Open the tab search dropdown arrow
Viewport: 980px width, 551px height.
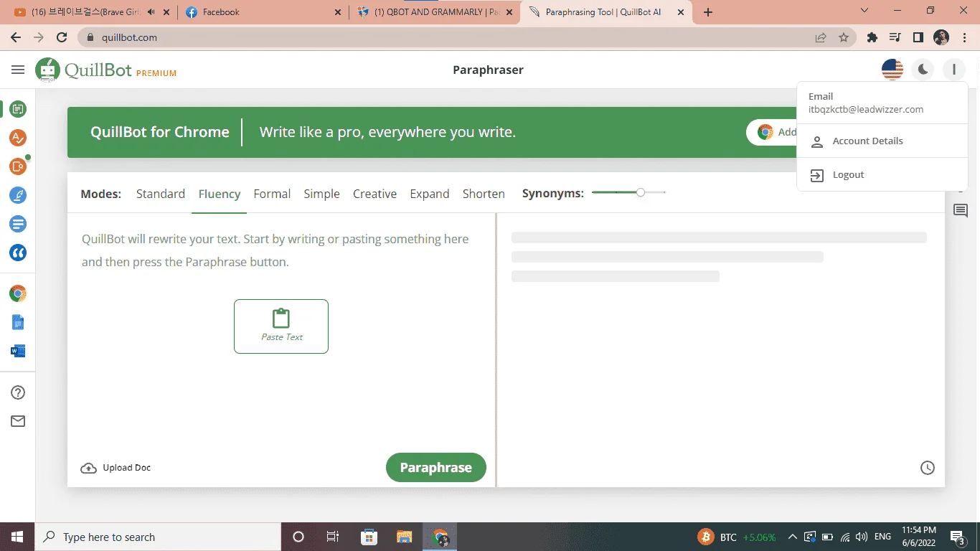864,11
